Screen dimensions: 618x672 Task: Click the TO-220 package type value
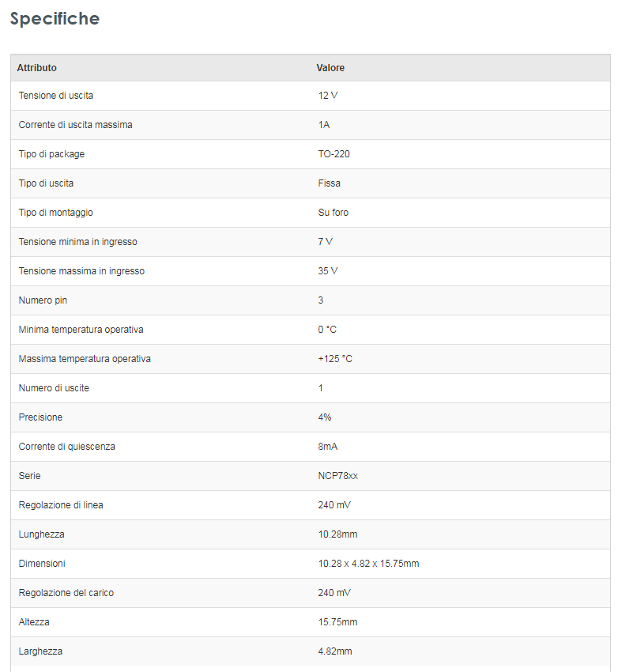point(333,154)
